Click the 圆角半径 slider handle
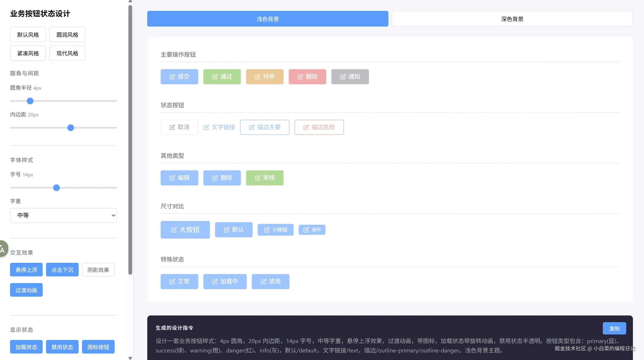This screenshot has width=644, height=360. [x=30, y=101]
